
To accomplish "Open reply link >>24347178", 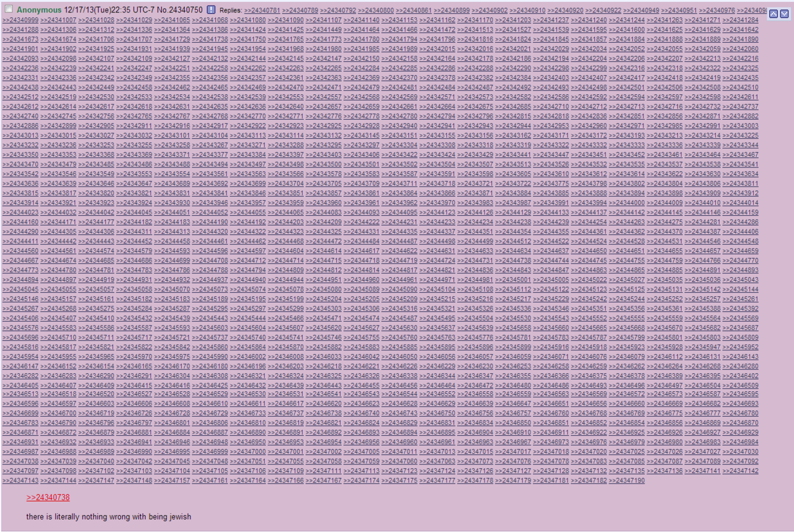I will click(x=475, y=481).
